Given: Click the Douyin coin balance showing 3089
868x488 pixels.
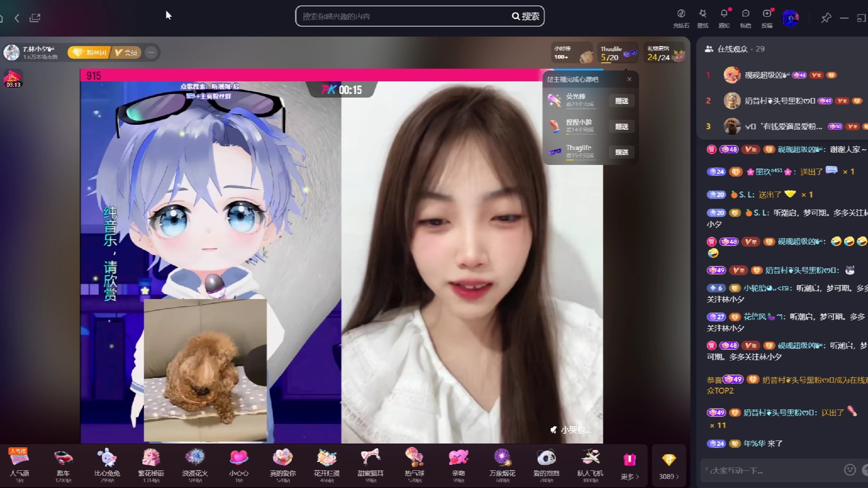Looking at the screenshot, I should tap(668, 464).
